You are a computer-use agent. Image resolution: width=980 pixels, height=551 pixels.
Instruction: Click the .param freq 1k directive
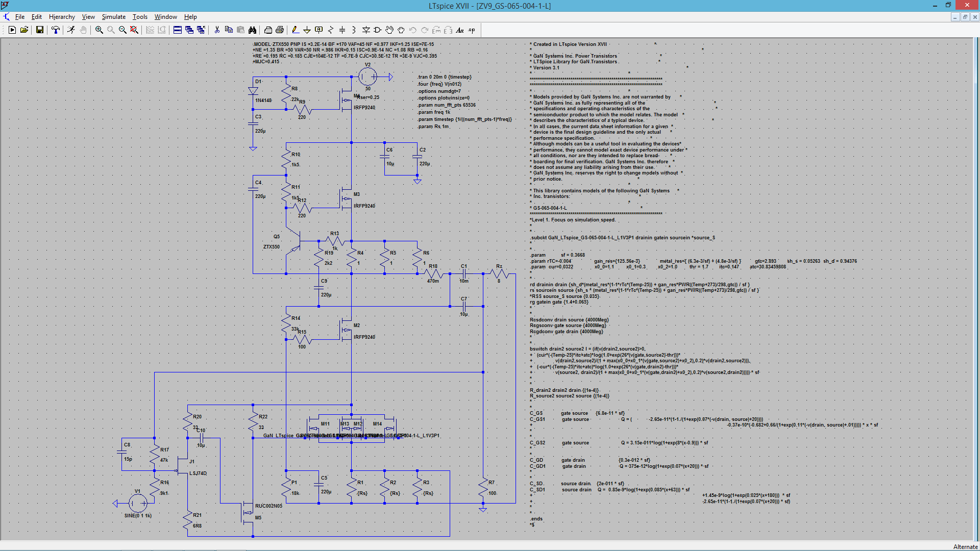click(434, 112)
